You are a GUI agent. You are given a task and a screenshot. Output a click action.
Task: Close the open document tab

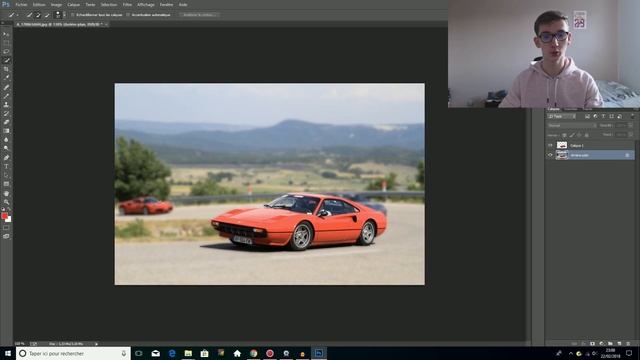coord(107,24)
